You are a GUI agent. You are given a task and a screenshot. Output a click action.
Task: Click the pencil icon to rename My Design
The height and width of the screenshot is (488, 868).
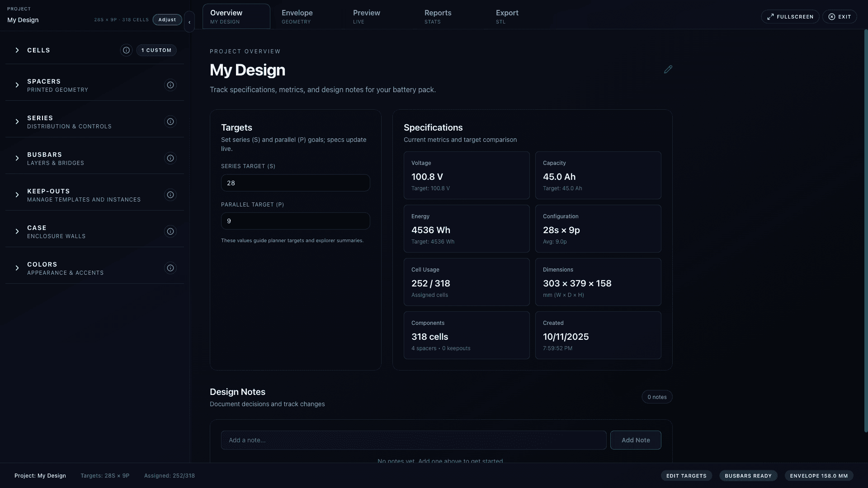point(668,69)
